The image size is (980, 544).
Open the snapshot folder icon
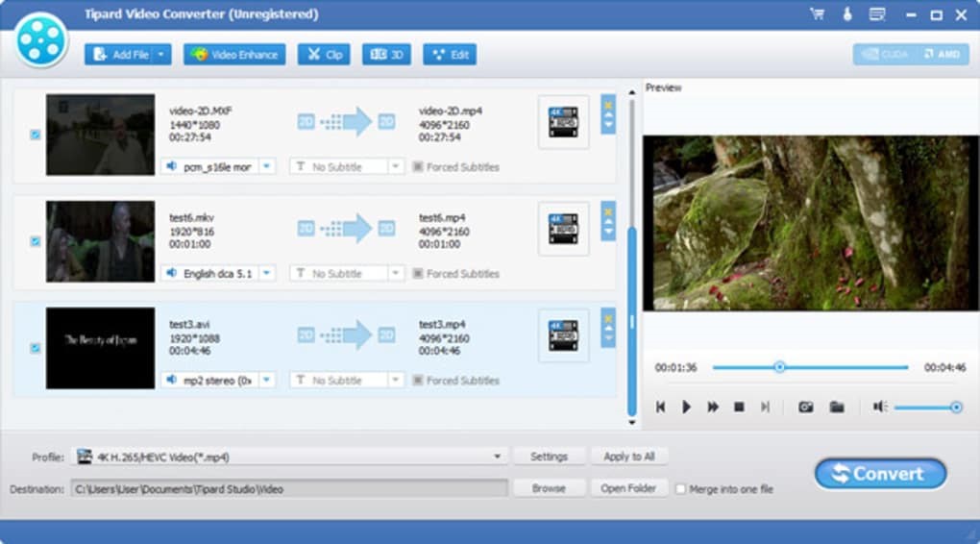click(837, 408)
